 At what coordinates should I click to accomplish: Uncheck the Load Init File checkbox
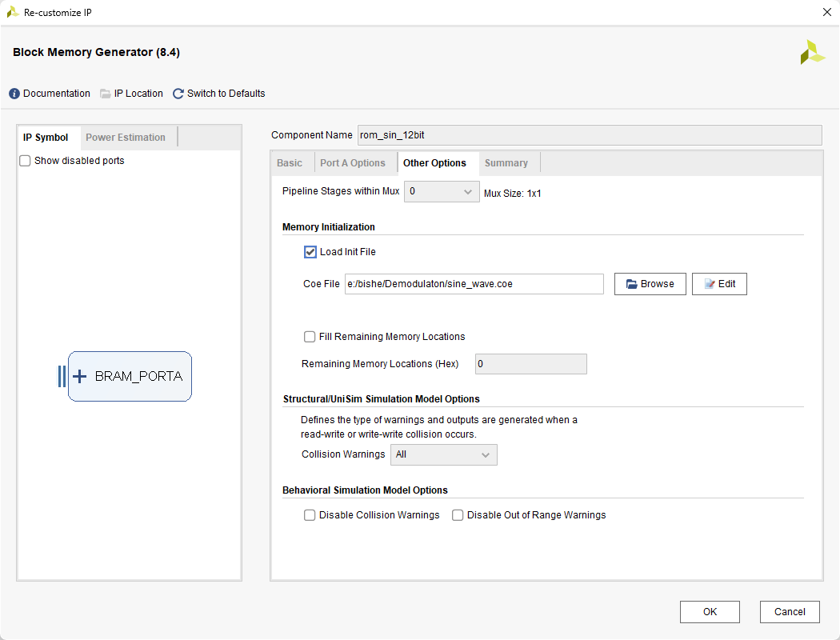pos(310,252)
